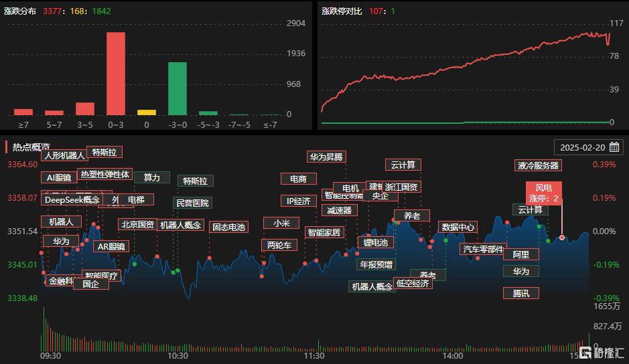Select the 国企 tag
This screenshot has width=629, height=364.
(90, 284)
